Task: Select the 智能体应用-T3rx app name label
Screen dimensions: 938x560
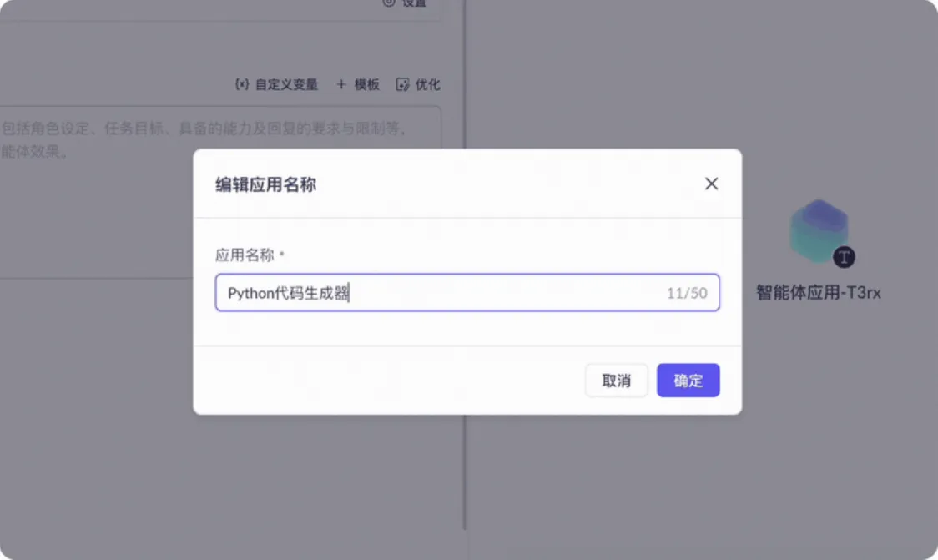Action: (819, 293)
